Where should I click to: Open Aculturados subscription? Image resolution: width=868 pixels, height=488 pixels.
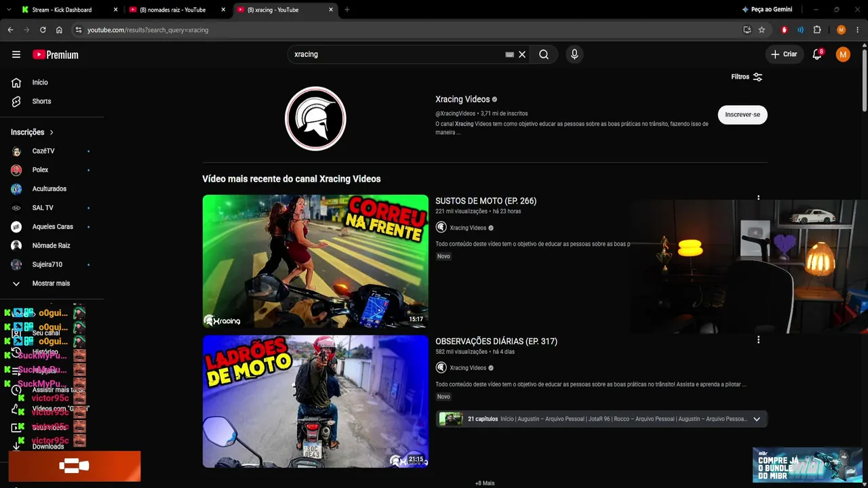pyautogui.click(x=51, y=189)
